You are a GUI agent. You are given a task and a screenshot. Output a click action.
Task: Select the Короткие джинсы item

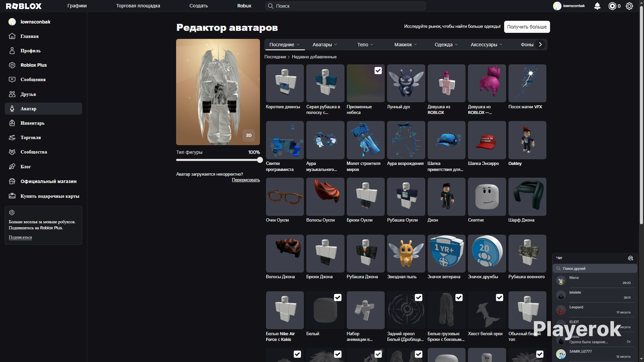pos(285,83)
